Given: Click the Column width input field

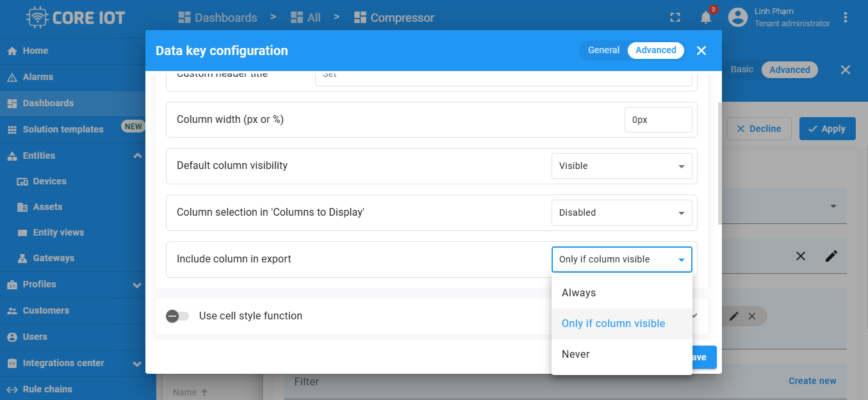Looking at the screenshot, I should (658, 120).
